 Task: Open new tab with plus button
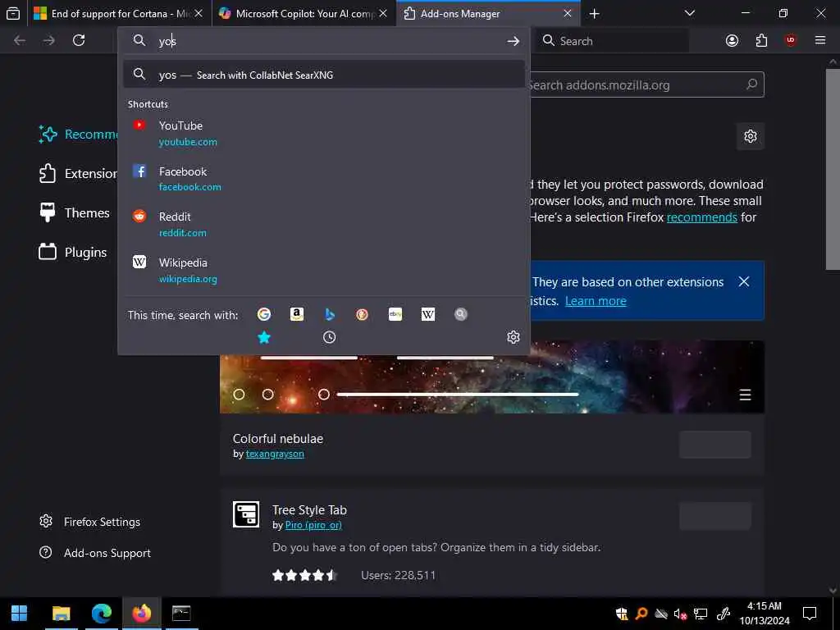point(594,14)
